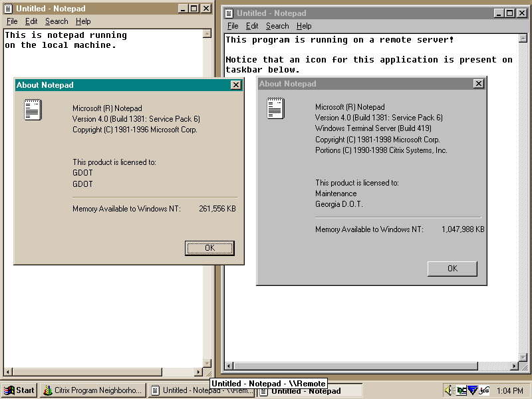Click the ICG icon in the system tray
Image resolution: width=532 pixels, height=399 pixels.
[484, 390]
